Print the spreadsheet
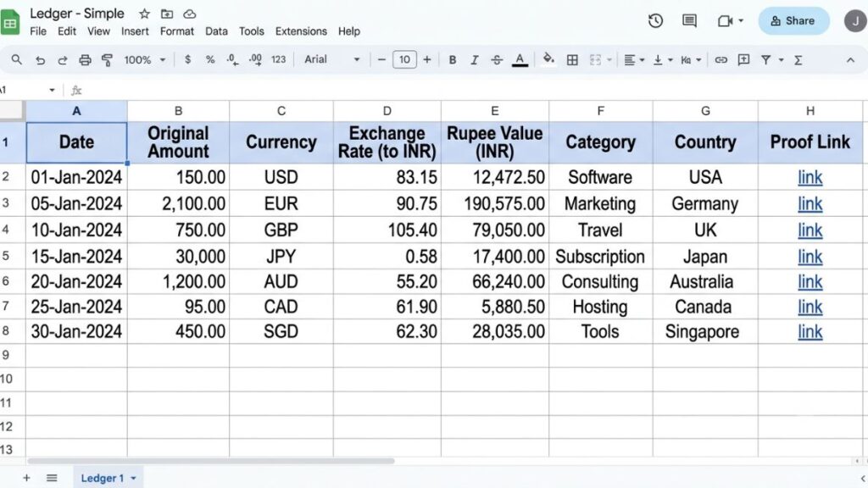 85,60
